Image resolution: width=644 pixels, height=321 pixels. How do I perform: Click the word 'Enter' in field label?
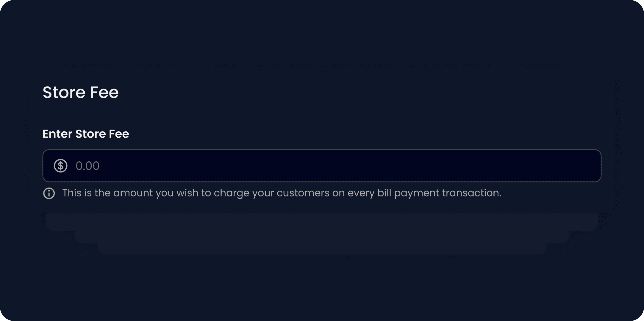(57, 134)
